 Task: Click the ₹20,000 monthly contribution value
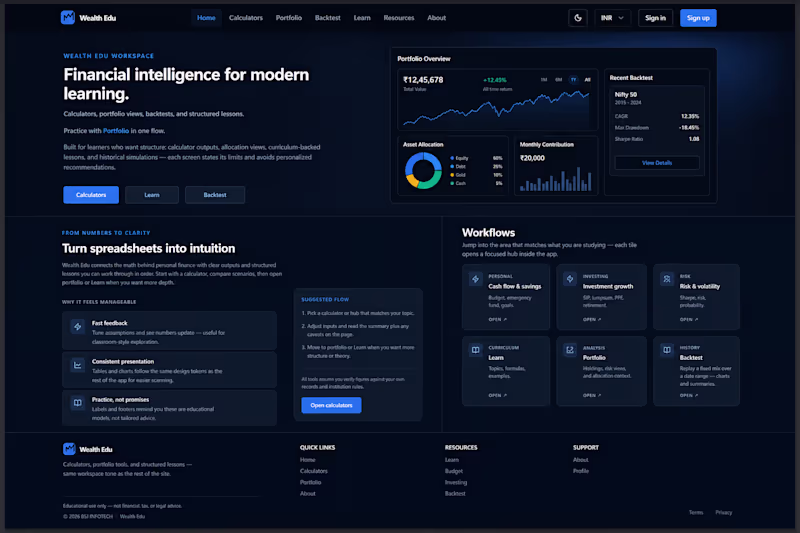(532, 158)
